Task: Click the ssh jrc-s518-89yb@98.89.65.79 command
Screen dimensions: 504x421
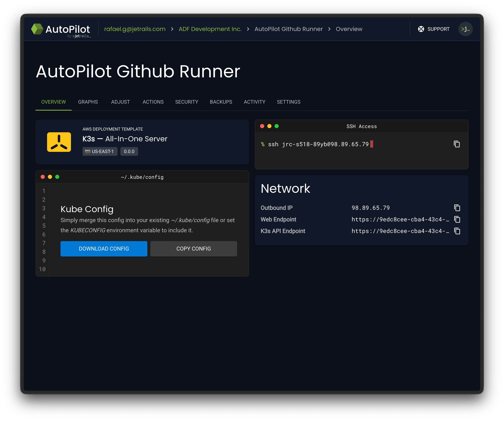Action: 318,144
